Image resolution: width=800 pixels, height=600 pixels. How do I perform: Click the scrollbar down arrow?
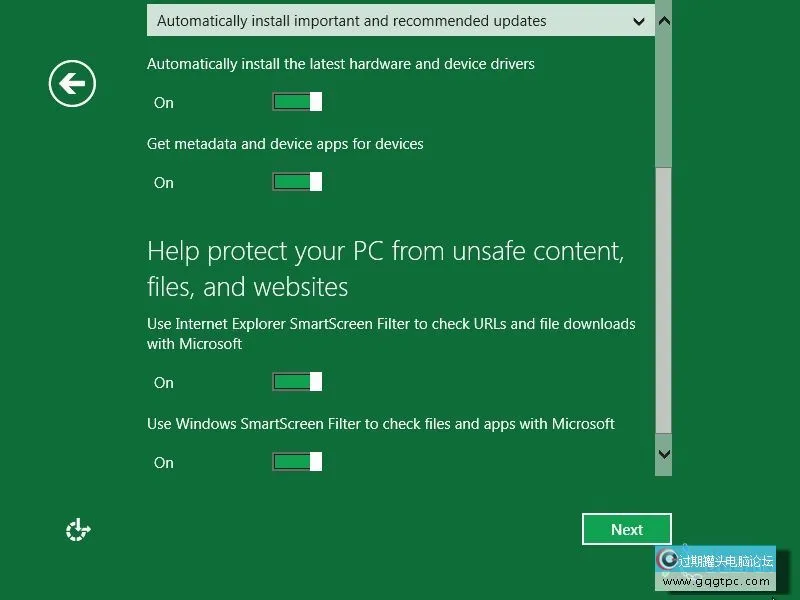[664, 453]
